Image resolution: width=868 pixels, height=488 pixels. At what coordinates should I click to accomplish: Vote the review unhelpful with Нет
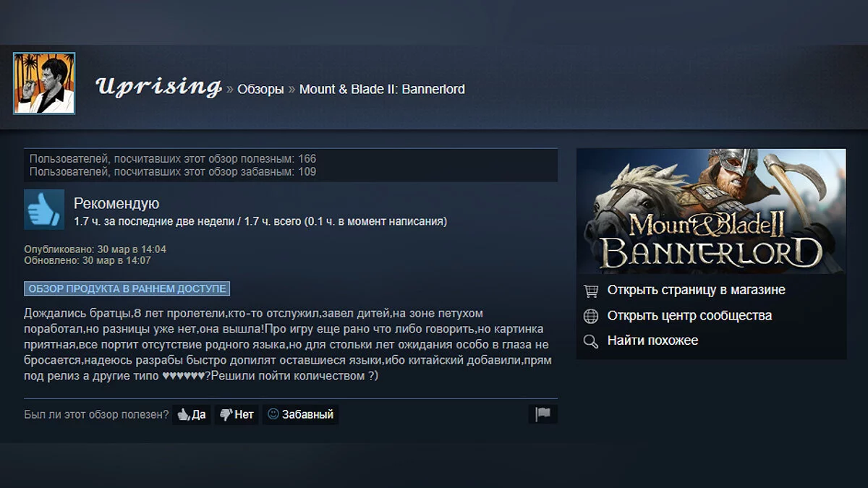tap(237, 414)
